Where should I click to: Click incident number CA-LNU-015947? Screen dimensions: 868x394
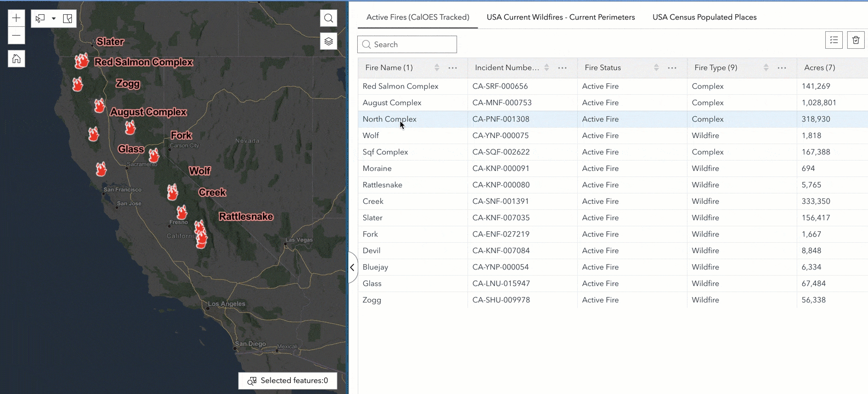[x=501, y=283]
